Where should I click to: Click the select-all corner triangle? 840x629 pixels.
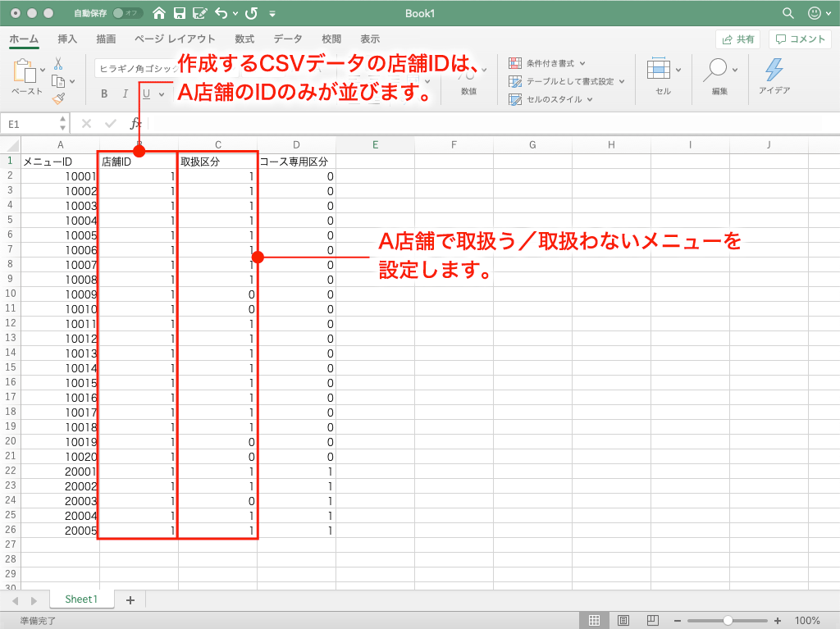point(12,144)
